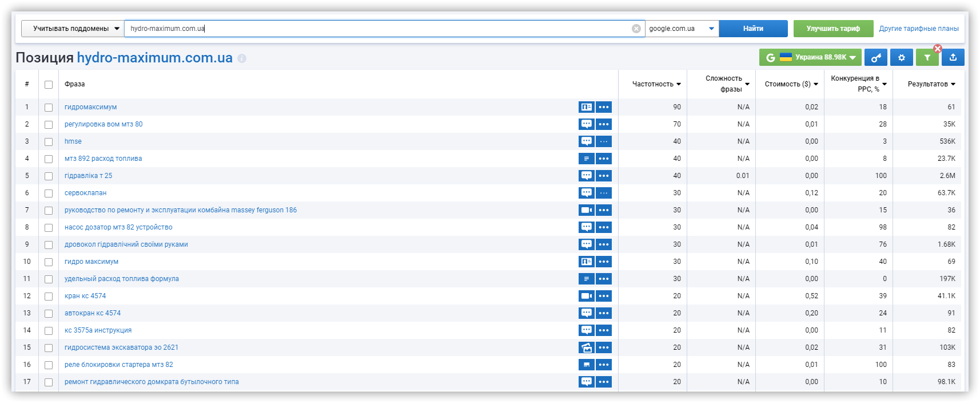The height and width of the screenshot is (403, 980).
Task: Open Другие тарифные планы link
Action: (x=919, y=29)
